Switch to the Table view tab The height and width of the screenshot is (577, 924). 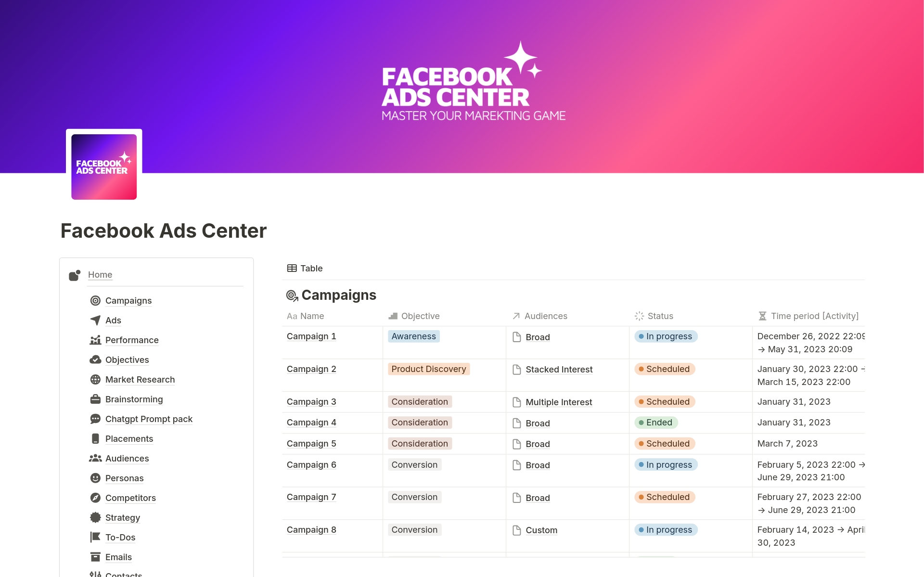point(305,269)
